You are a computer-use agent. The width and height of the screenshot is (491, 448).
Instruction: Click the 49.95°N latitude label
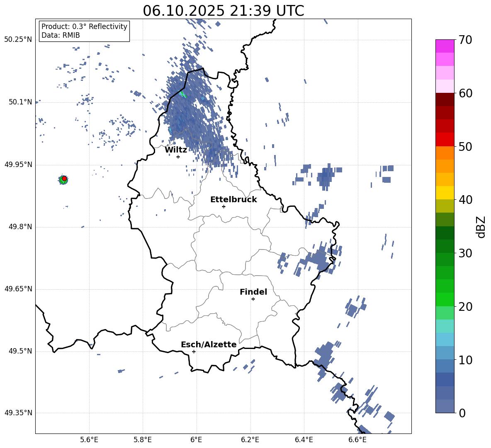[x=18, y=165]
